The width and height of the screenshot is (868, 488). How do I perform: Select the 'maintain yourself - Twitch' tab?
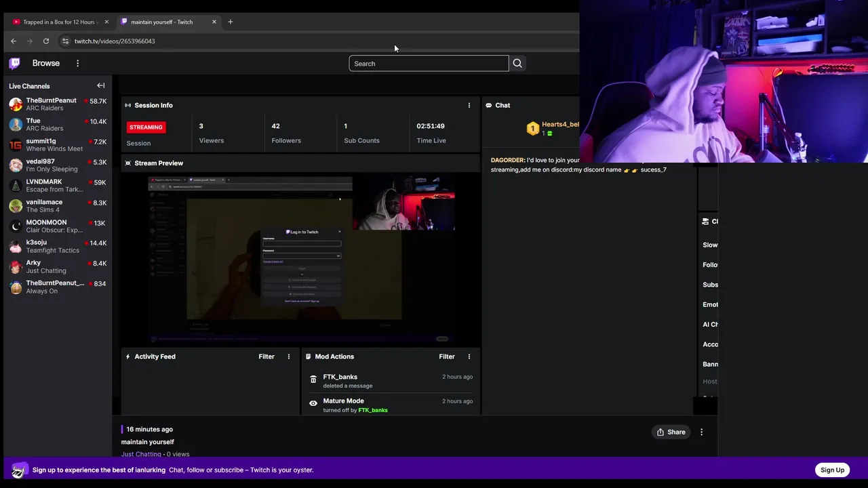pyautogui.click(x=168, y=22)
